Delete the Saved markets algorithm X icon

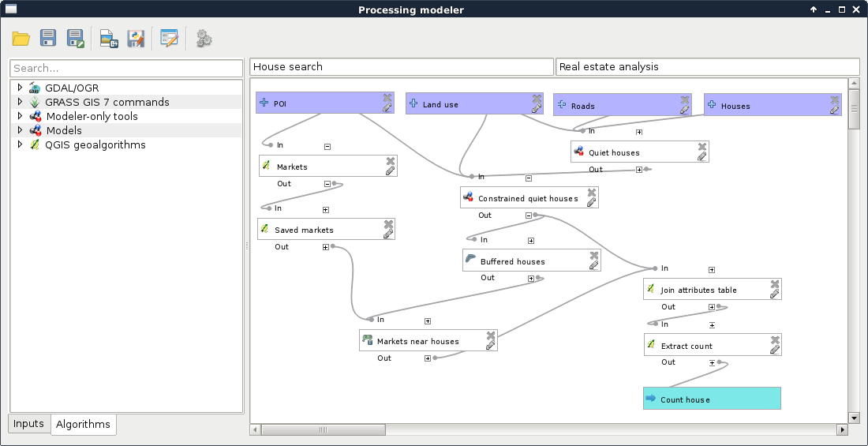click(x=388, y=224)
